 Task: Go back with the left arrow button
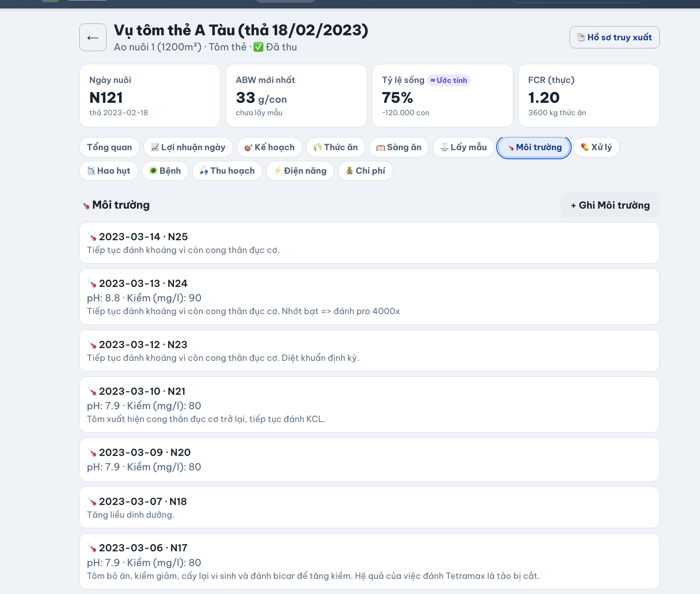tap(93, 37)
